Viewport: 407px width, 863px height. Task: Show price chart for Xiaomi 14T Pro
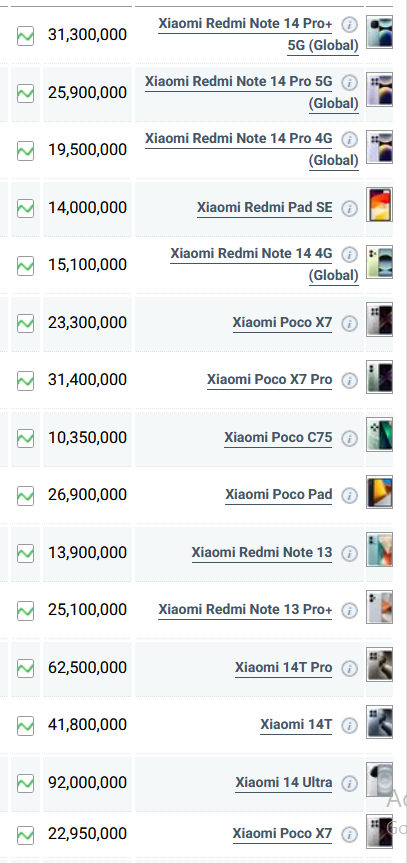pyautogui.click(x=25, y=668)
